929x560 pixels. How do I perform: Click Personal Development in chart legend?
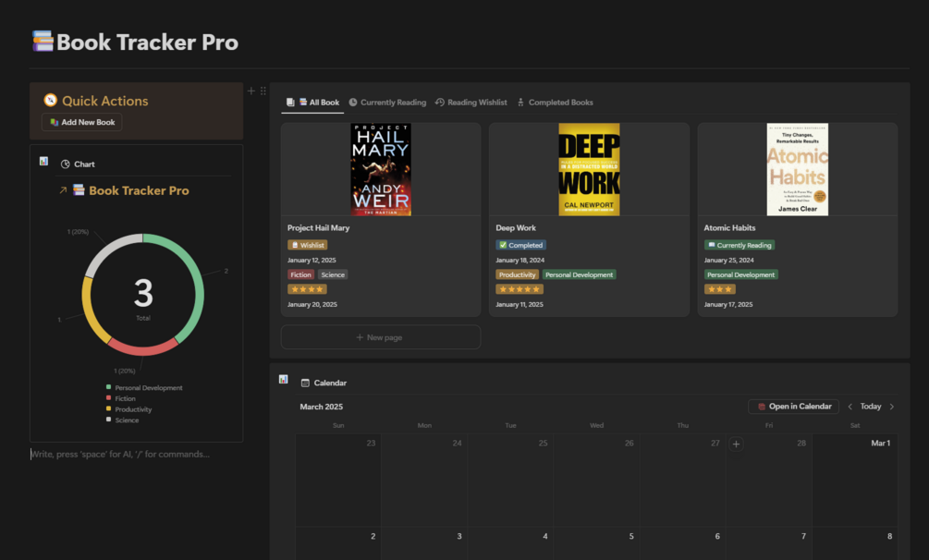pyautogui.click(x=144, y=387)
